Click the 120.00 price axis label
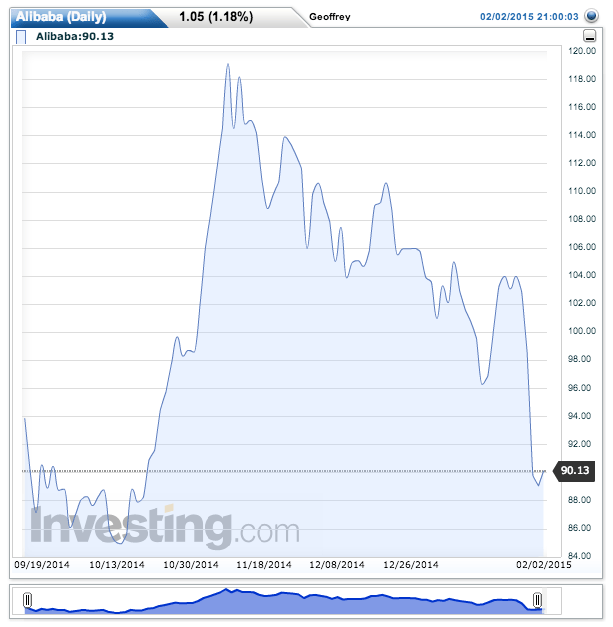This screenshot has width=613, height=627. [x=582, y=50]
